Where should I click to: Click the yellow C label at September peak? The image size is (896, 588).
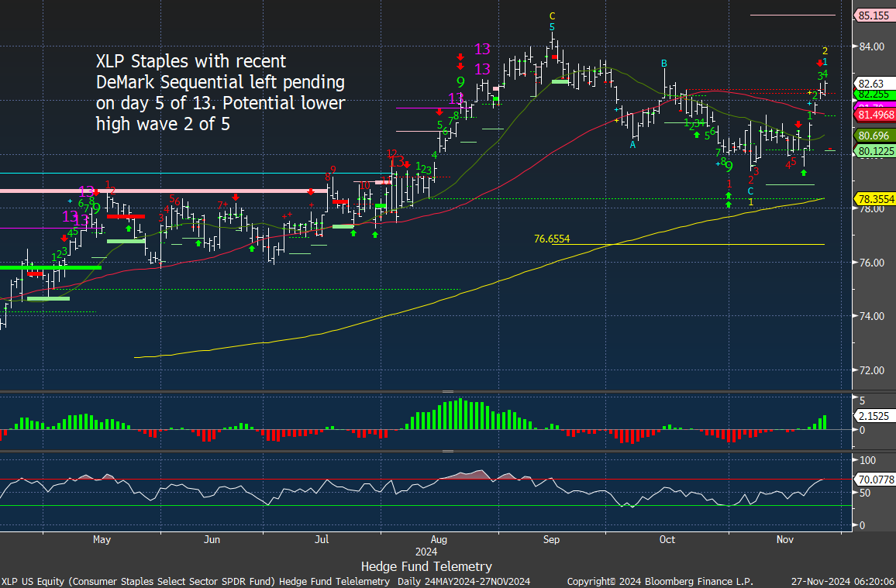tap(552, 15)
